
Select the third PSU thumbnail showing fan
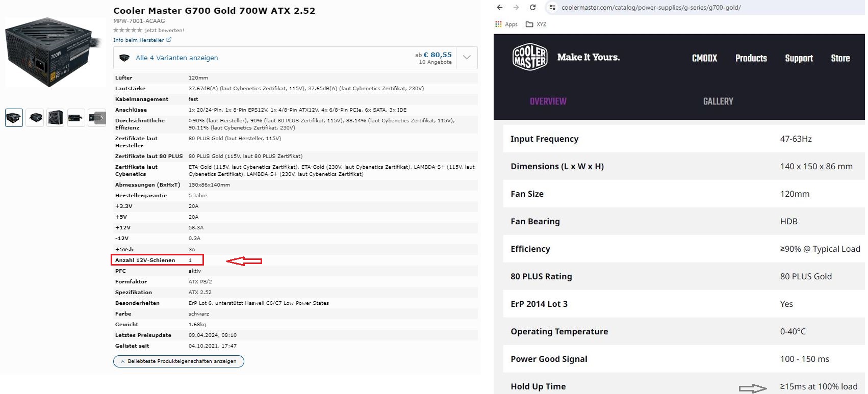[x=55, y=118]
